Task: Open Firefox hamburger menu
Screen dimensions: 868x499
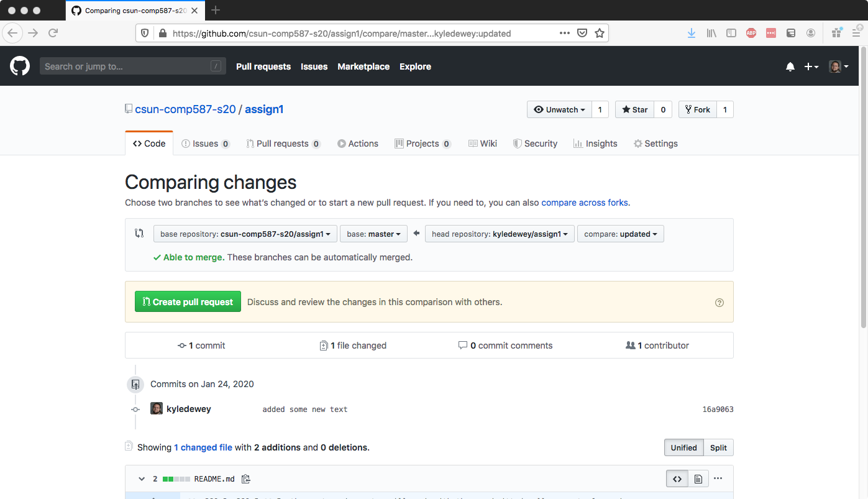Action: coord(856,33)
